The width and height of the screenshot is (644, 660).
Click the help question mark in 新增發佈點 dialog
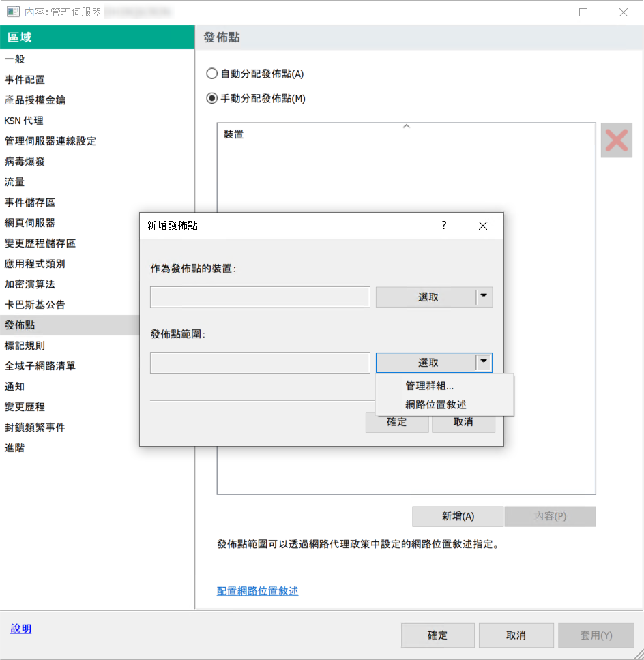(x=443, y=226)
